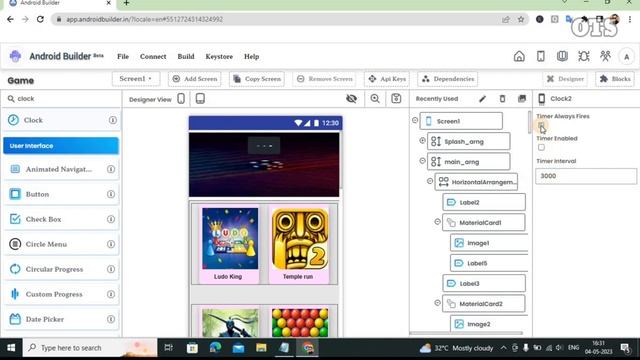Open the Windows Start menu
Screen dimensions: 640x360
click(11, 348)
